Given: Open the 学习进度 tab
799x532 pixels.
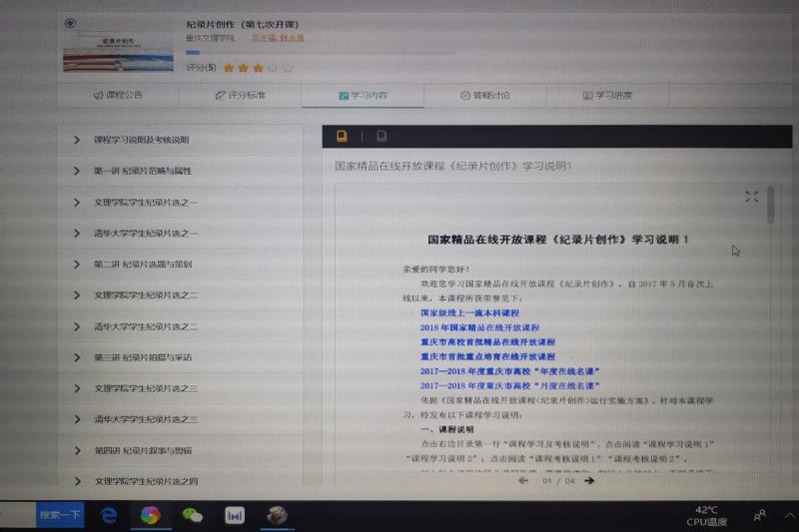Looking at the screenshot, I should point(607,96).
